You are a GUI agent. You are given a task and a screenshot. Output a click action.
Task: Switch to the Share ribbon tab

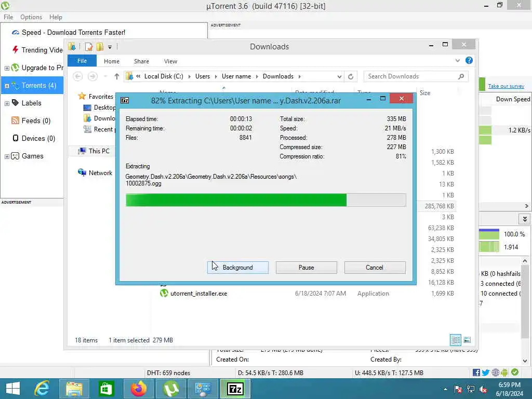141,61
